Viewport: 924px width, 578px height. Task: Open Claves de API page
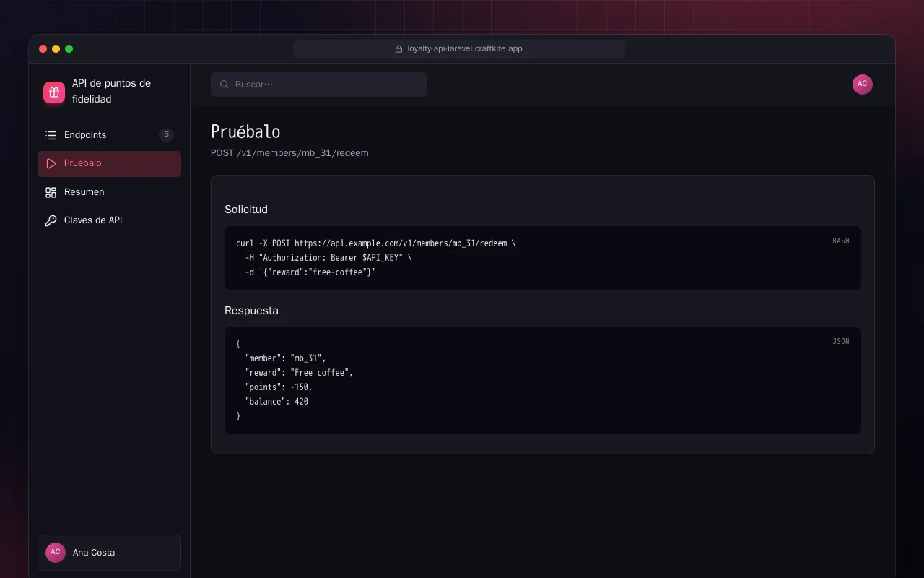(x=109, y=220)
